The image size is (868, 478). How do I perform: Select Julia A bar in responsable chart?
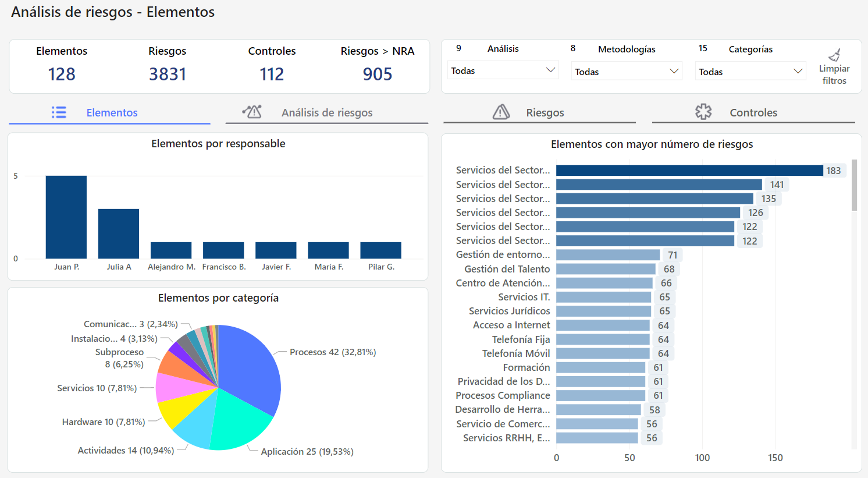click(x=119, y=233)
